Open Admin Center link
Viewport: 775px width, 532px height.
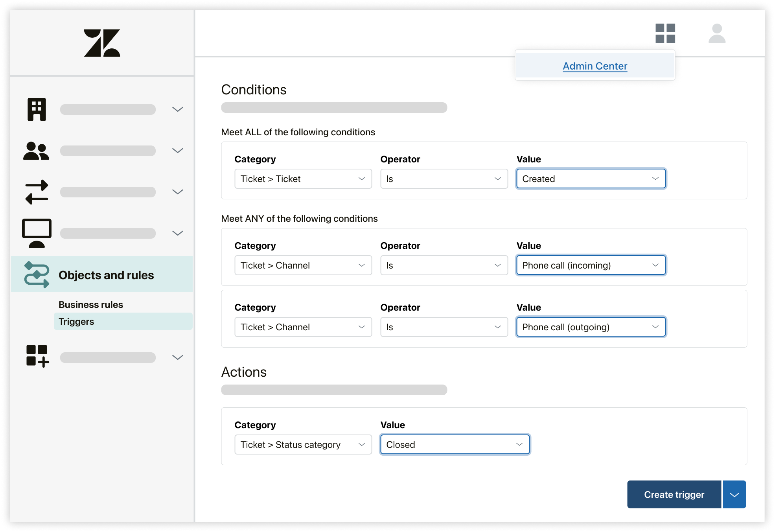coord(595,65)
